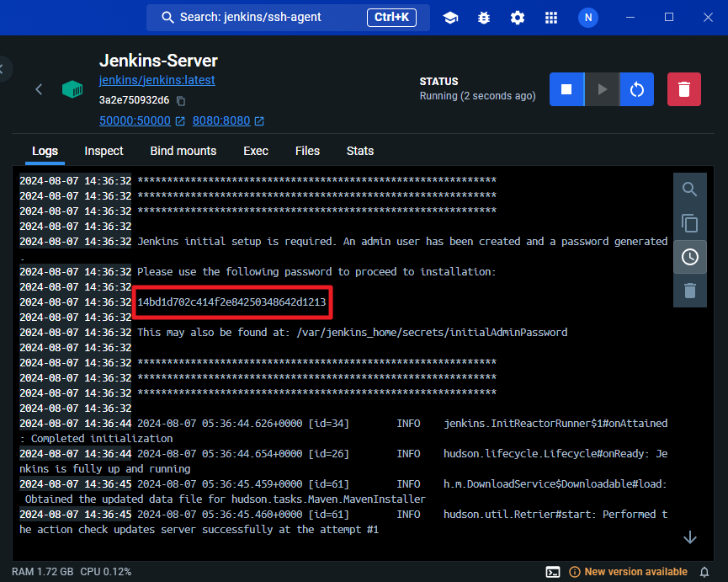This screenshot has height=582, width=728.
Task: Open the Troubleshoot bug icon
Action: coord(484,18)
